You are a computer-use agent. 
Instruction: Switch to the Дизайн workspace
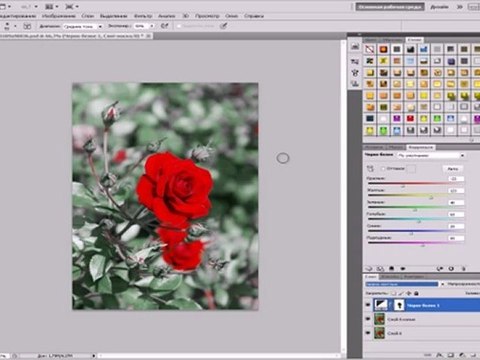pos(439,7)
